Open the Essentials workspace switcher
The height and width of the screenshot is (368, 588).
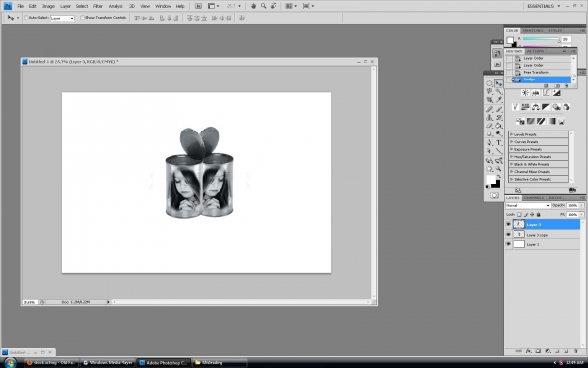tap(543, 6)
